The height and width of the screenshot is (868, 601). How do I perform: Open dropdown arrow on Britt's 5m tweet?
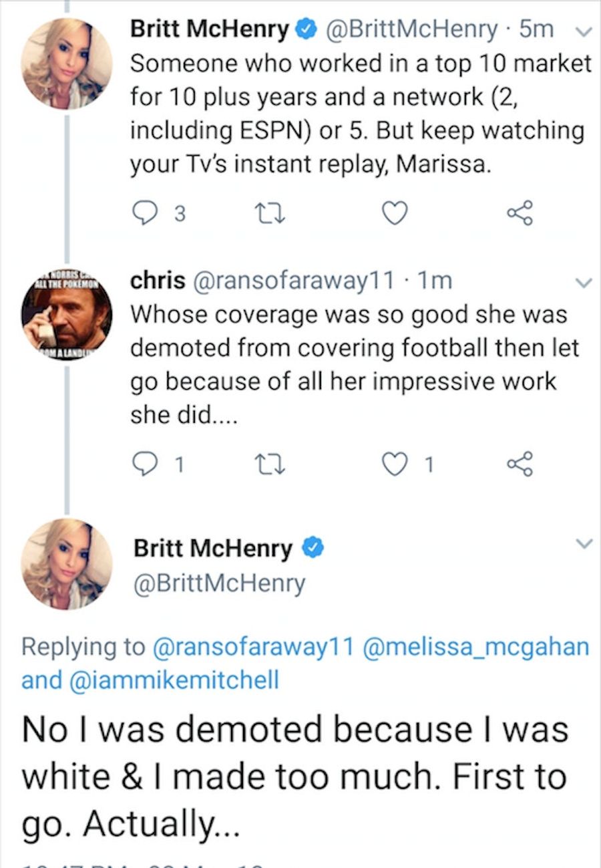click(578, 31)
